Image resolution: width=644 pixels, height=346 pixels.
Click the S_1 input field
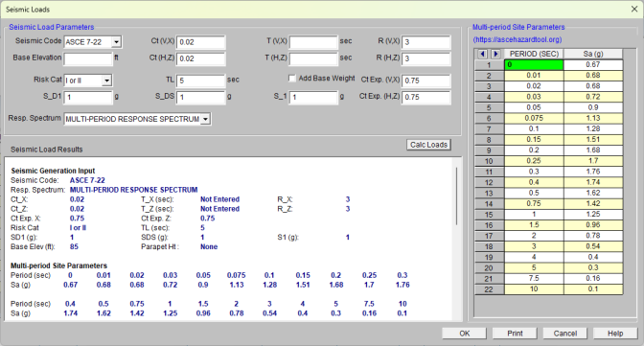pyautogui.click(x=313, y=98)
